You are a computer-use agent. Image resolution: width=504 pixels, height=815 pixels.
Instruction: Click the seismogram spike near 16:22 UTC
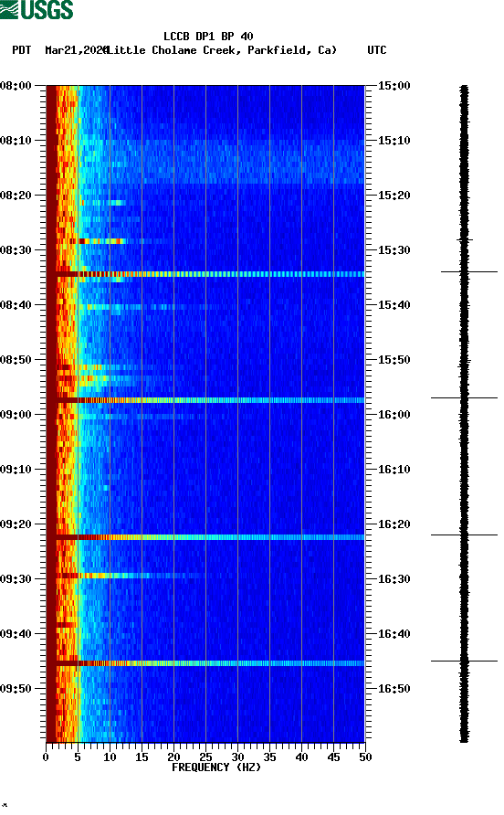coord(465,535)
